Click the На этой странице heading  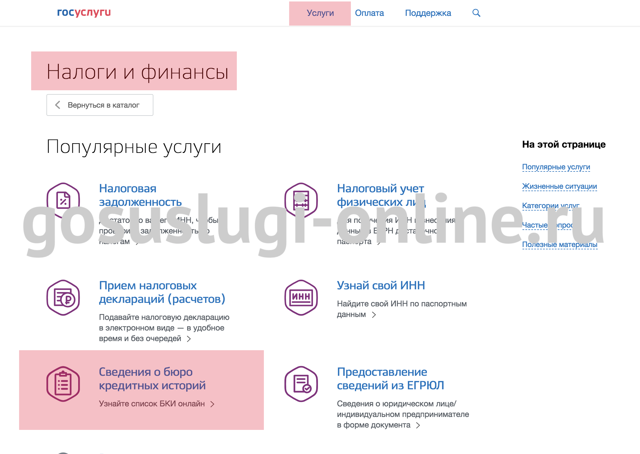coord(564,145)
